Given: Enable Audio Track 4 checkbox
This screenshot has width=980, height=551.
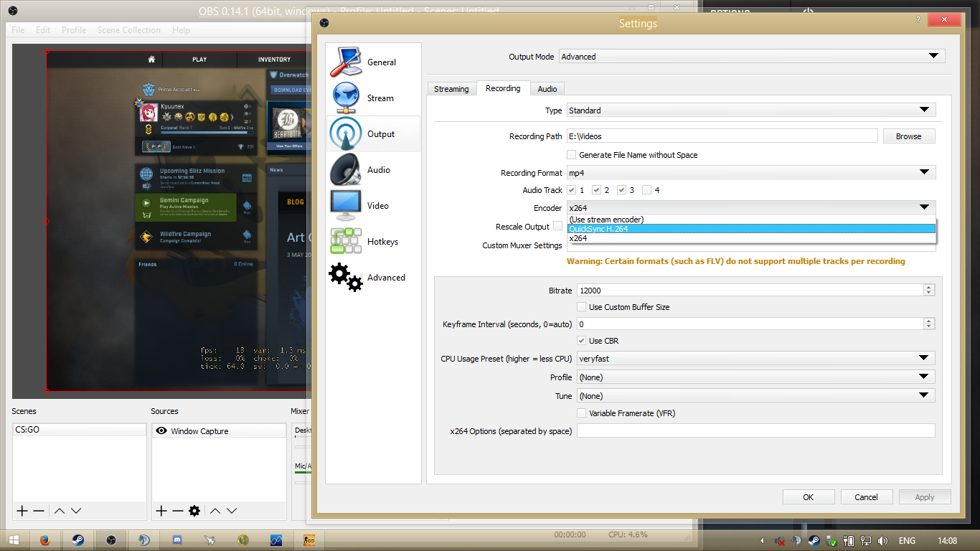Looking at the screenshot, I should point(647,190).
